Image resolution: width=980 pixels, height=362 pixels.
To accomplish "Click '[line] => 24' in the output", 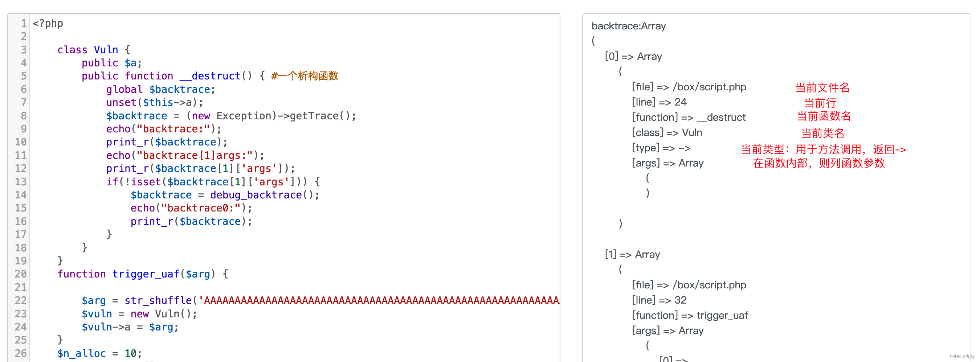I will coord(659,102).
